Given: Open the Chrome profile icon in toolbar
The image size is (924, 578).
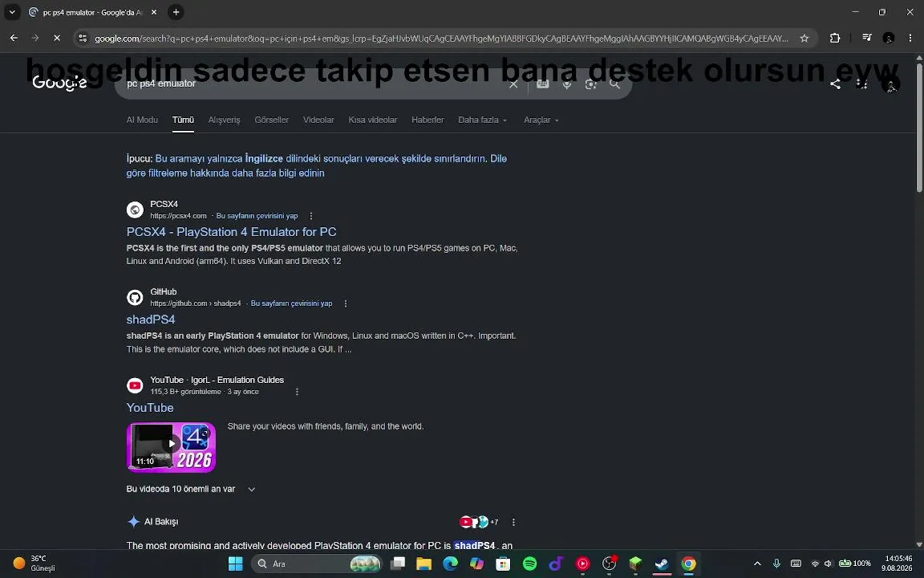Looking at the screenshot, I should click(889, 39).
